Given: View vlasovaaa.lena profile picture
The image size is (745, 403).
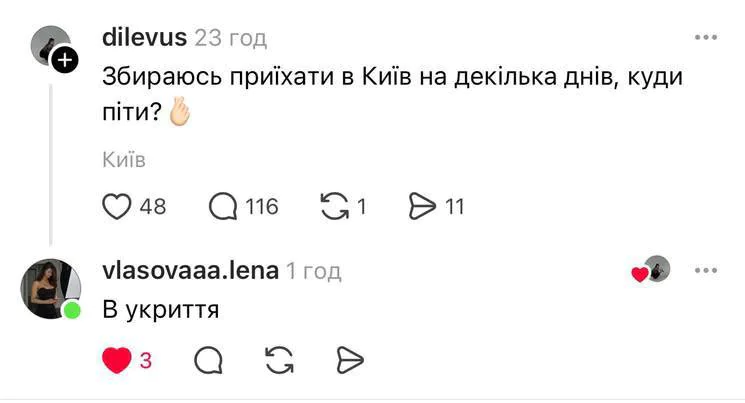Looking at the screenshot, I should click(49, 288).
